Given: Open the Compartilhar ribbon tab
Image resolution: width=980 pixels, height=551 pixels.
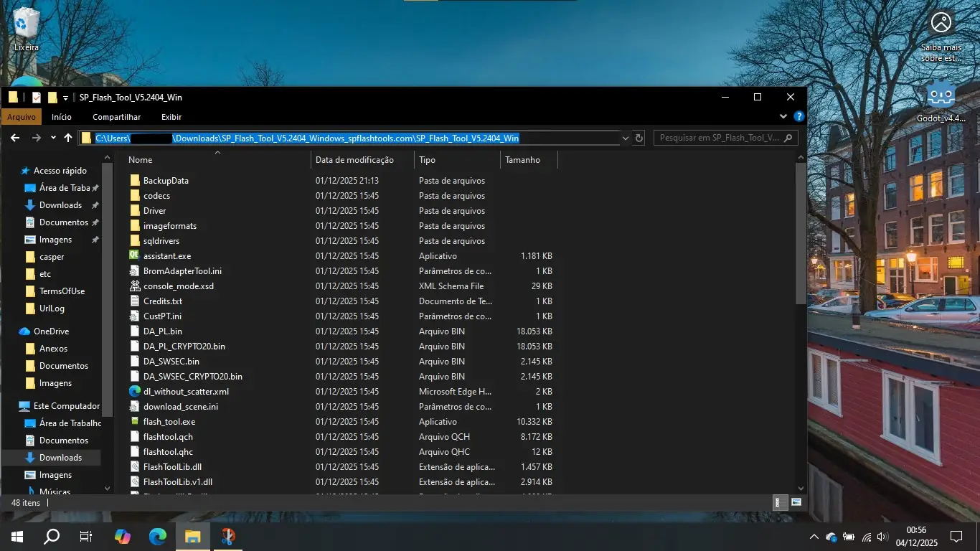Looking at the screenshot, I should pyautogui.click(x=116, y=117).
